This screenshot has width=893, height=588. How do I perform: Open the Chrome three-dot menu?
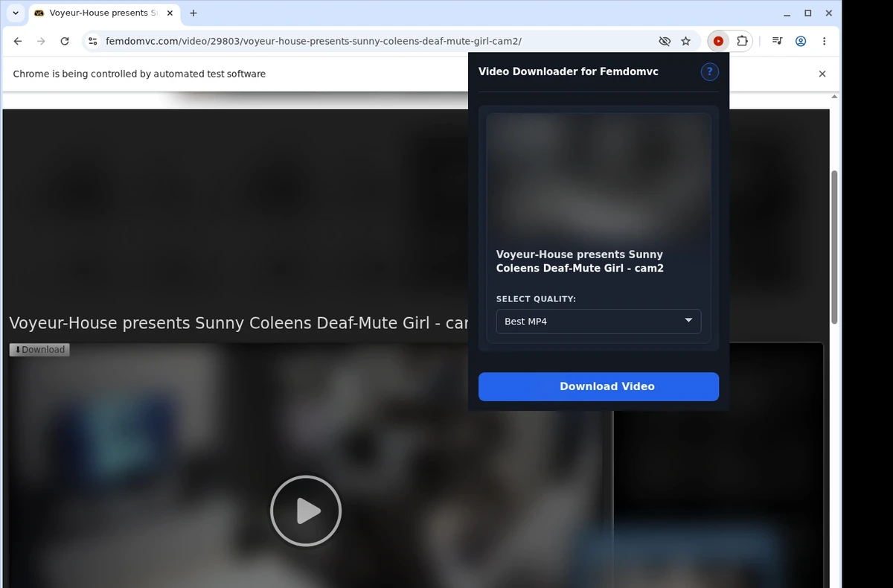point(824,42)
